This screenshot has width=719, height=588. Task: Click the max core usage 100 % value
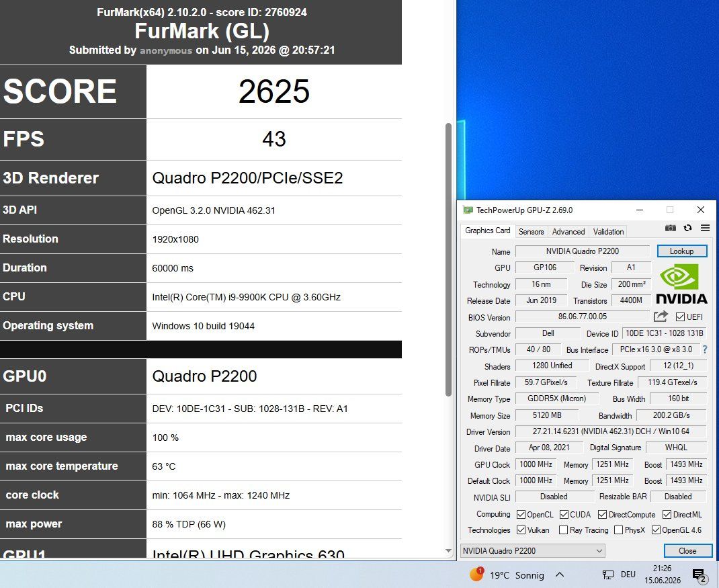pyautogui.click(x=165, y=437)
